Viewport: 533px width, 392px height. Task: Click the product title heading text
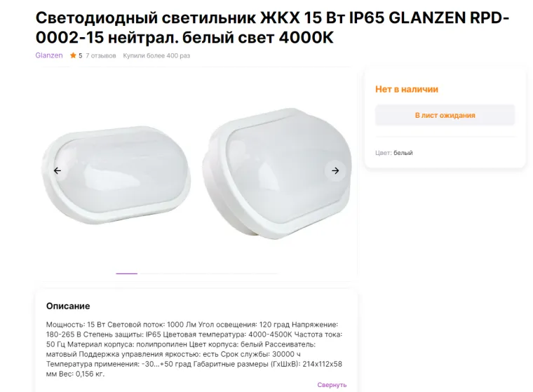(272, 27)
